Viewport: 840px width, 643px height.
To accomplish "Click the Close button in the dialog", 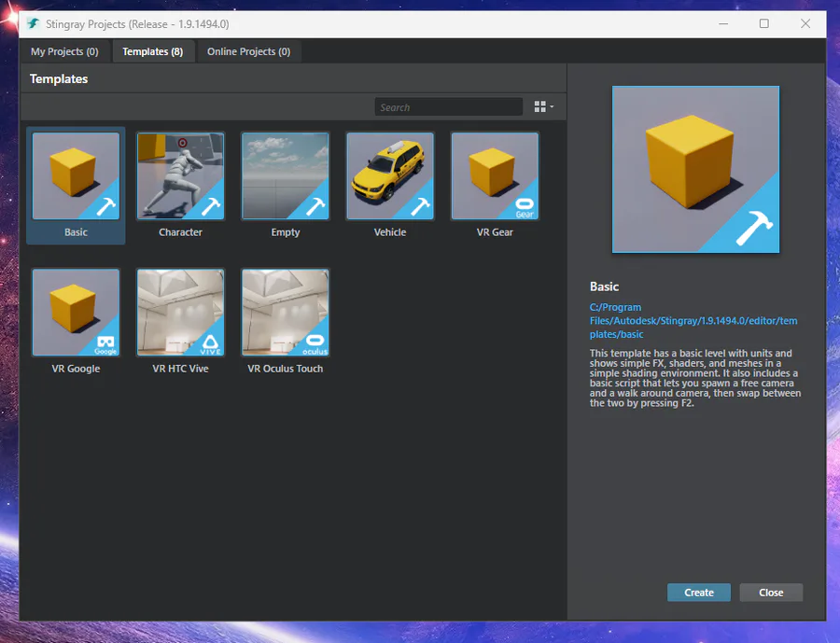I will click(771, 593).
